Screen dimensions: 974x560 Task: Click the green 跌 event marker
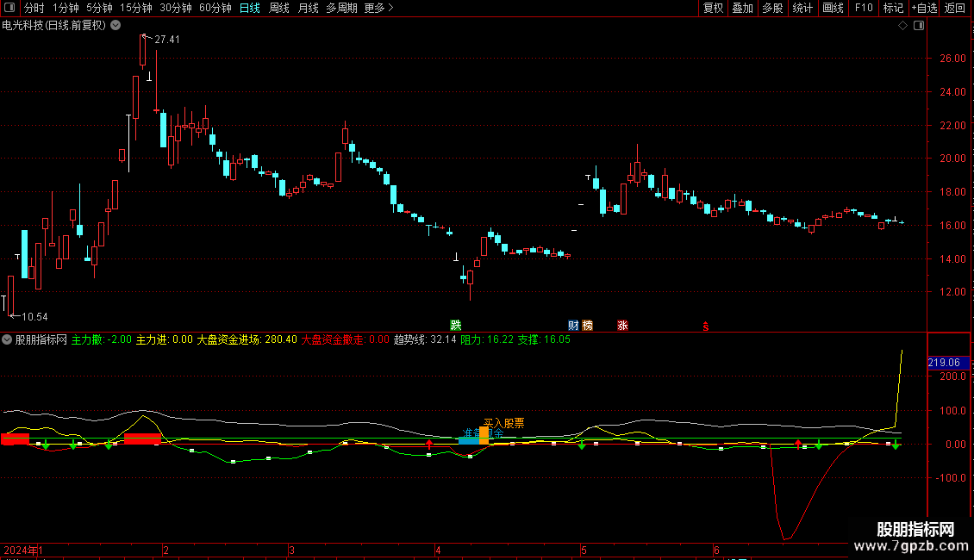click(456, 326)
